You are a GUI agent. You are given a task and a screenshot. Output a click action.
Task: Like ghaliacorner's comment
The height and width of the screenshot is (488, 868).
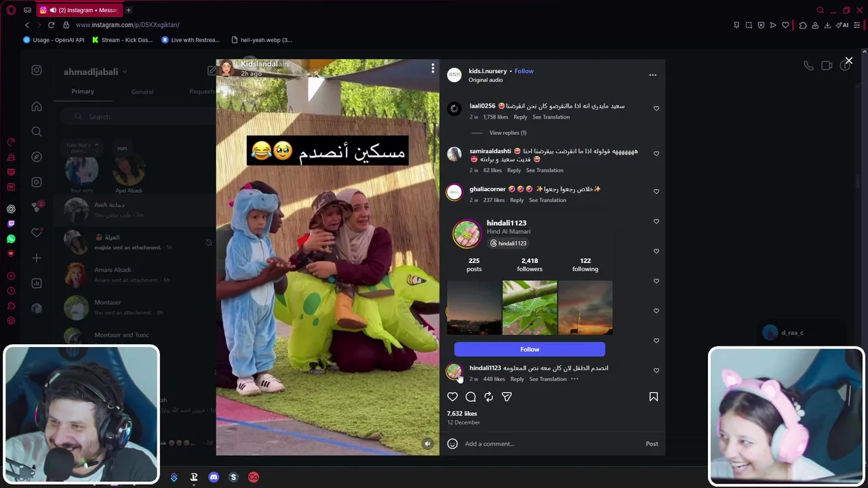click(x=656, y=192)
